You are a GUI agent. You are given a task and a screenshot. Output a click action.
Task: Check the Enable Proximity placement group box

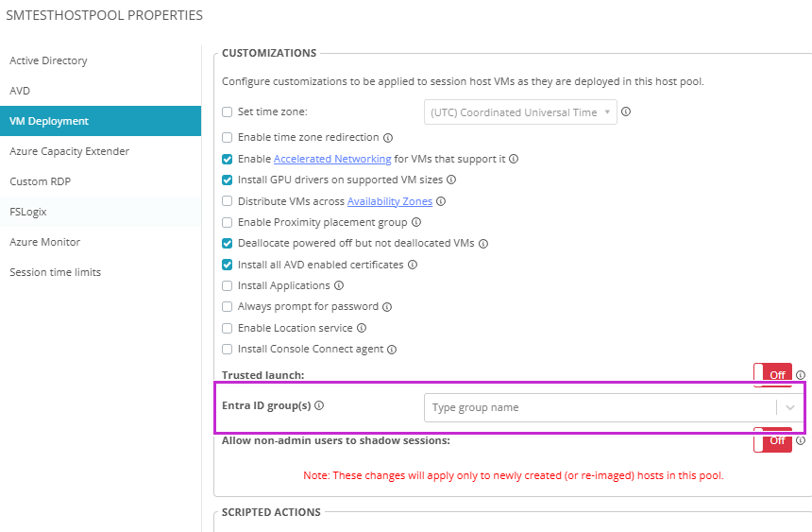click(x=227, y=223)
